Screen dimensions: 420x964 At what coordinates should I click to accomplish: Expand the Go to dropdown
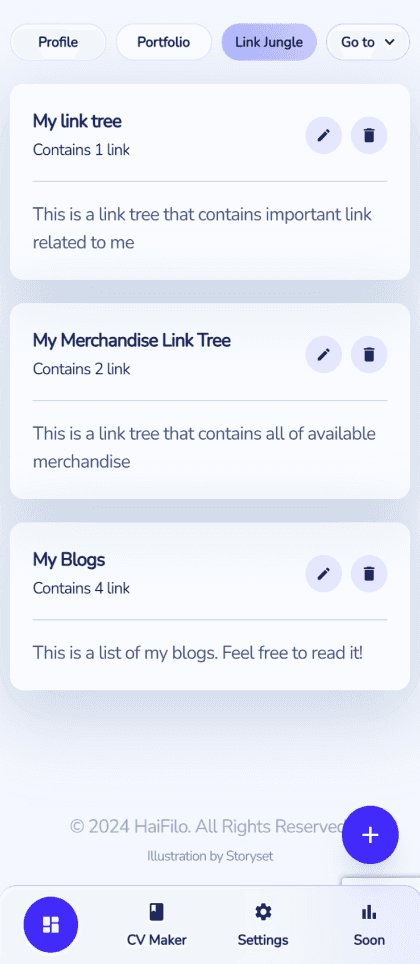(x=368, y=42)
